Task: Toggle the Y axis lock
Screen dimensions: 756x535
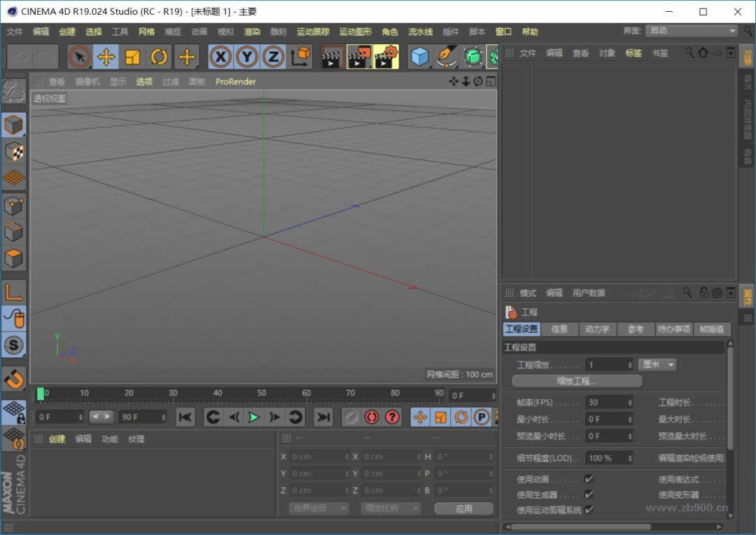Action: tap(246, 57)
